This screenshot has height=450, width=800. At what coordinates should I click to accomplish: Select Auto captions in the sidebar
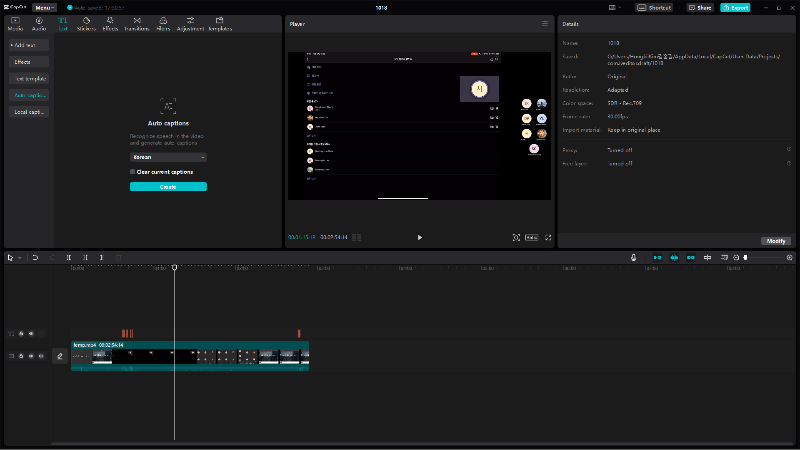click(29, 95)
